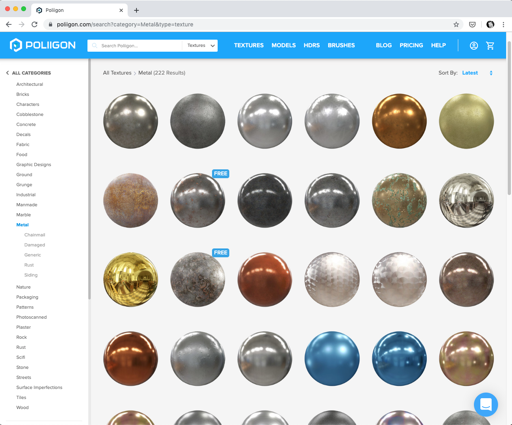Bookmark page with star icon

(456, 24)
